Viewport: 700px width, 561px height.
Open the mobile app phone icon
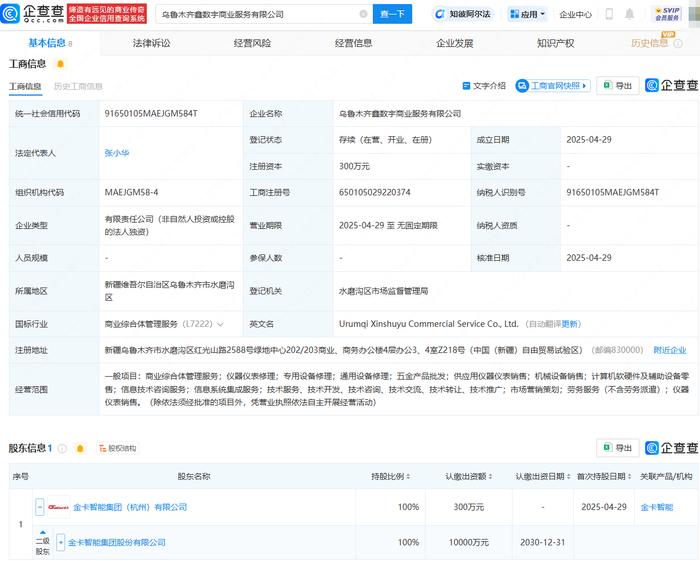point(609,14)
